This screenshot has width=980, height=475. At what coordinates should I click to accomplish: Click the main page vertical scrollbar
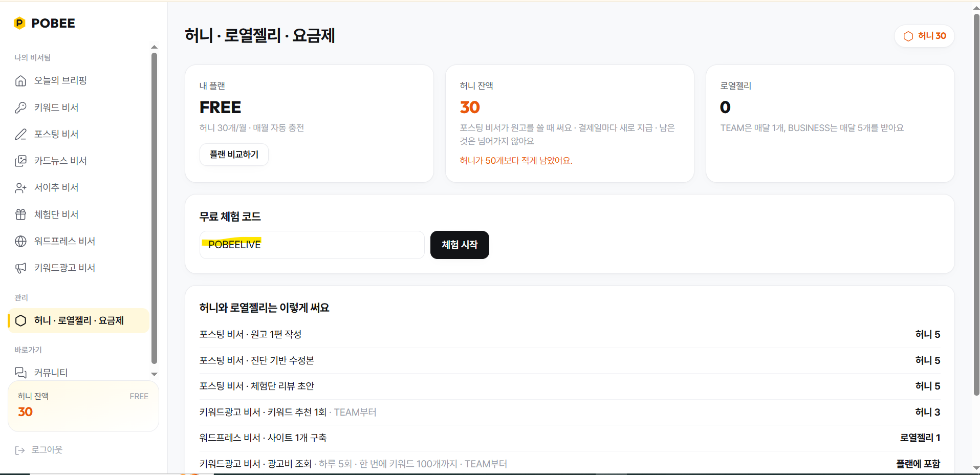(x=976, y=205)
